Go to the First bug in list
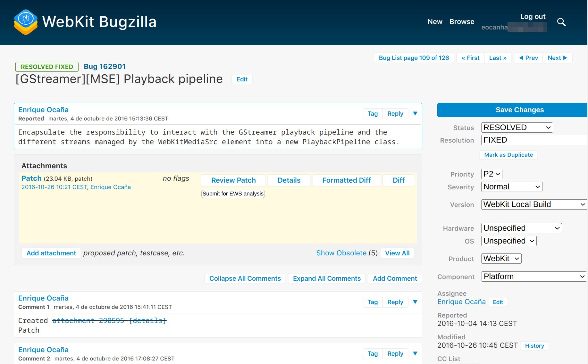588x364 pixels. point(470,58)
